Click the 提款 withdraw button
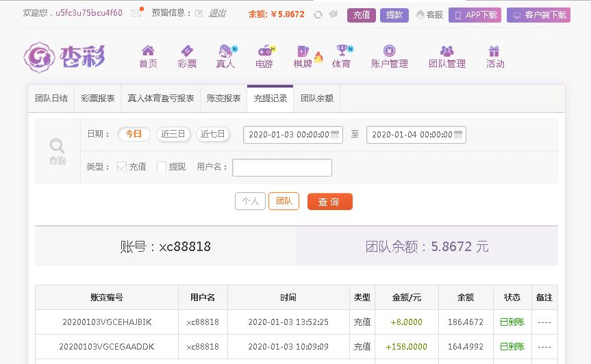Screen dimensions: 591x364 point(394,15)
